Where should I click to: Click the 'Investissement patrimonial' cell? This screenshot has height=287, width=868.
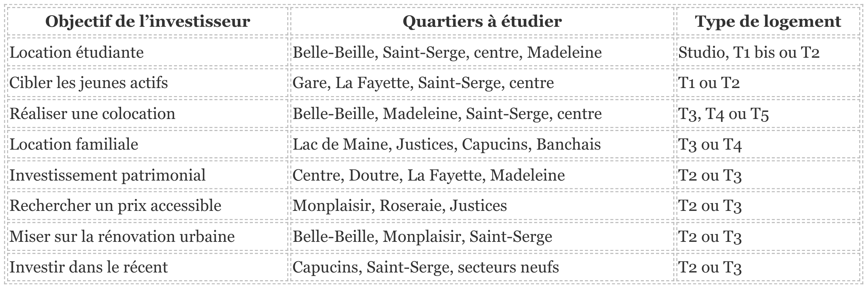coord(148,175)
